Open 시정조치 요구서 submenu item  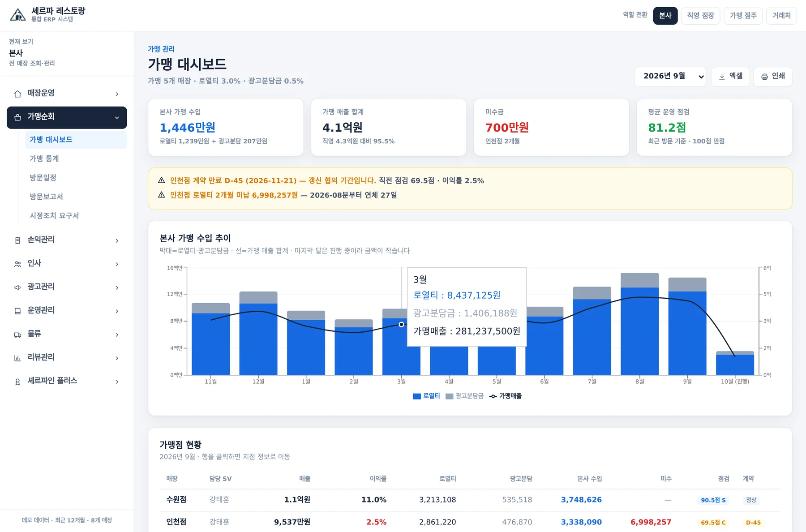tap(76, 216)
